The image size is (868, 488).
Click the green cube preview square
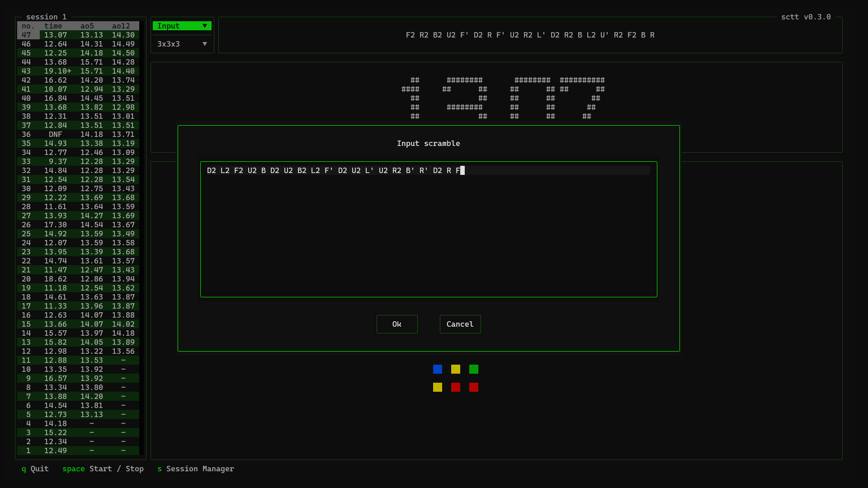pyautogui.click(x=473, y=369)
